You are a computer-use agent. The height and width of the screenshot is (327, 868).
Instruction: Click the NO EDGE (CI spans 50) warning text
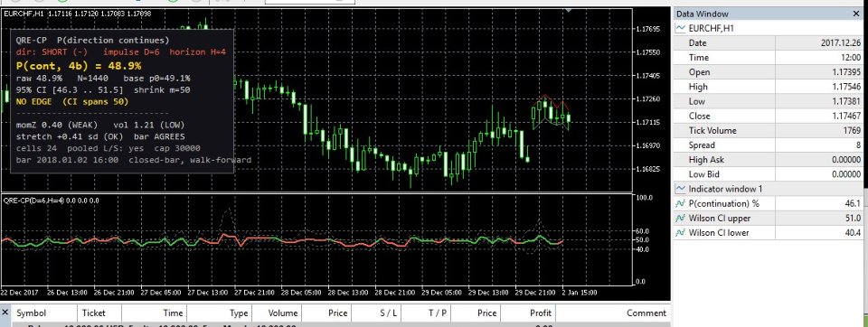(72, 102)
